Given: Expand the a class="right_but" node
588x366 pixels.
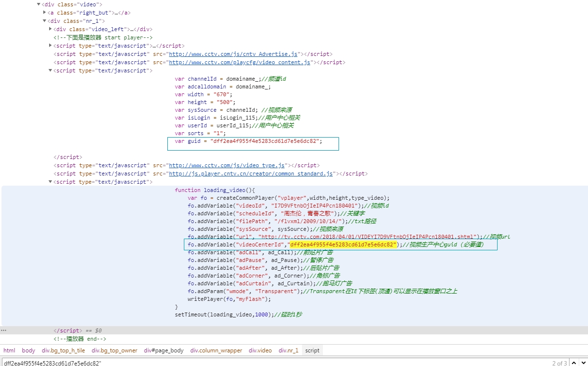Looking at the screenshot, I should pyautogui.click(x=45, y=13).
